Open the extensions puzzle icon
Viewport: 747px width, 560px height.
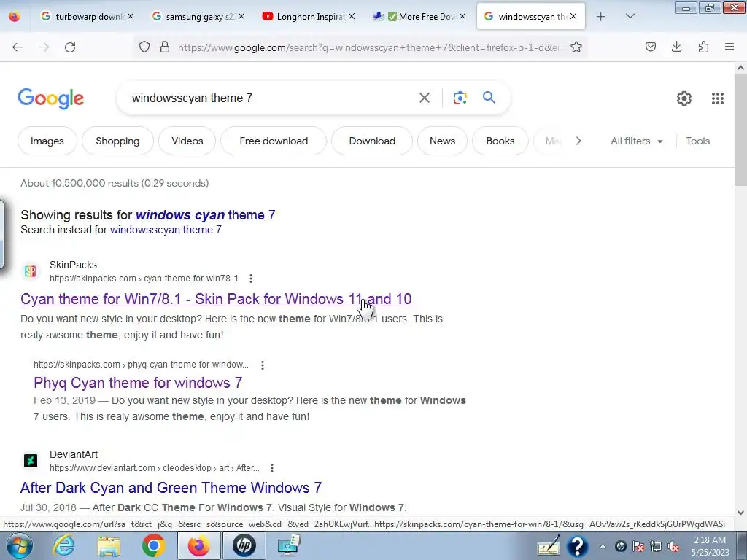tap(703, 47)
